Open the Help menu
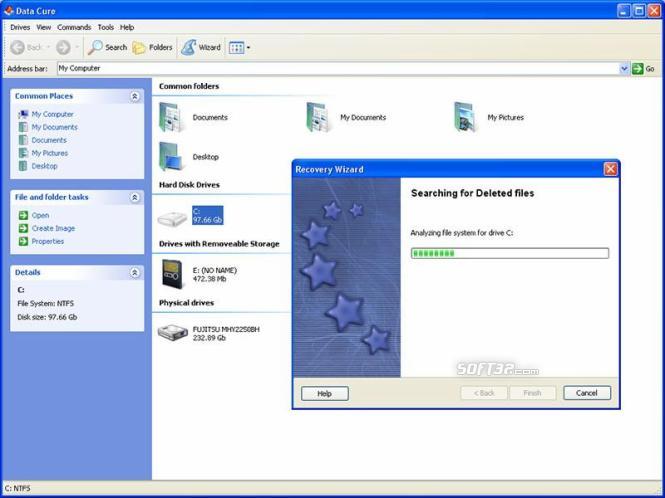The image size is (665, 498). coord(127,27)
